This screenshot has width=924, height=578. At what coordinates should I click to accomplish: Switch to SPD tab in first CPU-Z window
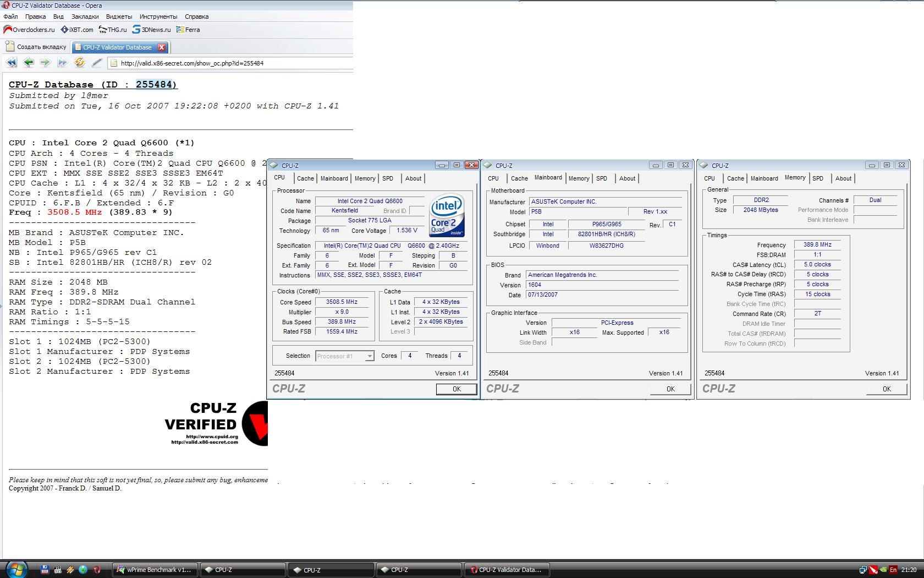tap(388, 178)
